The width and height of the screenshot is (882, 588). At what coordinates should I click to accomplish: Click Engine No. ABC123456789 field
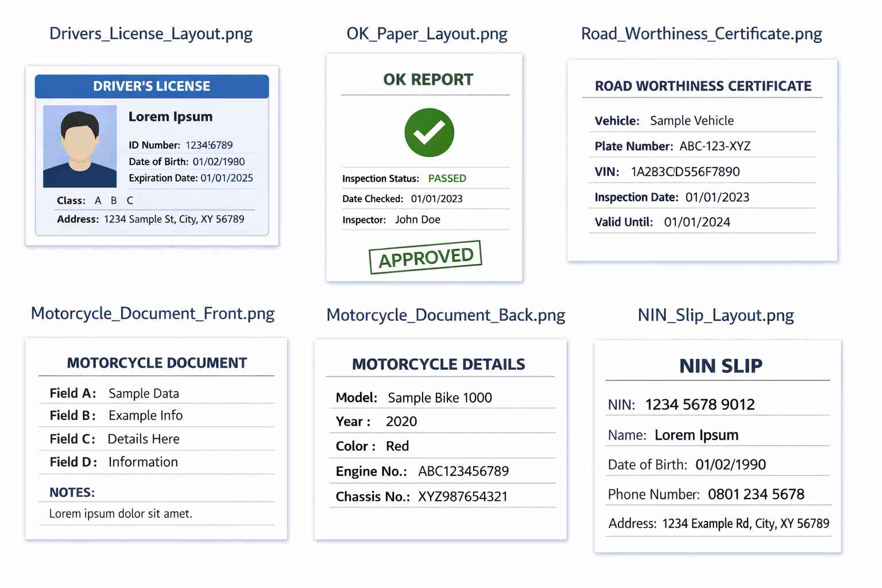coord(442,471)
